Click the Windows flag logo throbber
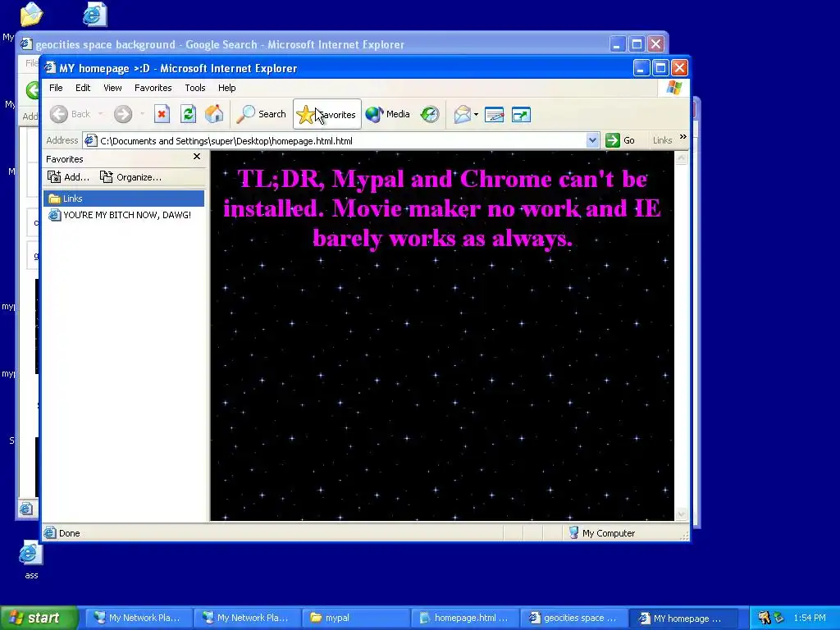840x630 pixels. (x=674, y=88)
